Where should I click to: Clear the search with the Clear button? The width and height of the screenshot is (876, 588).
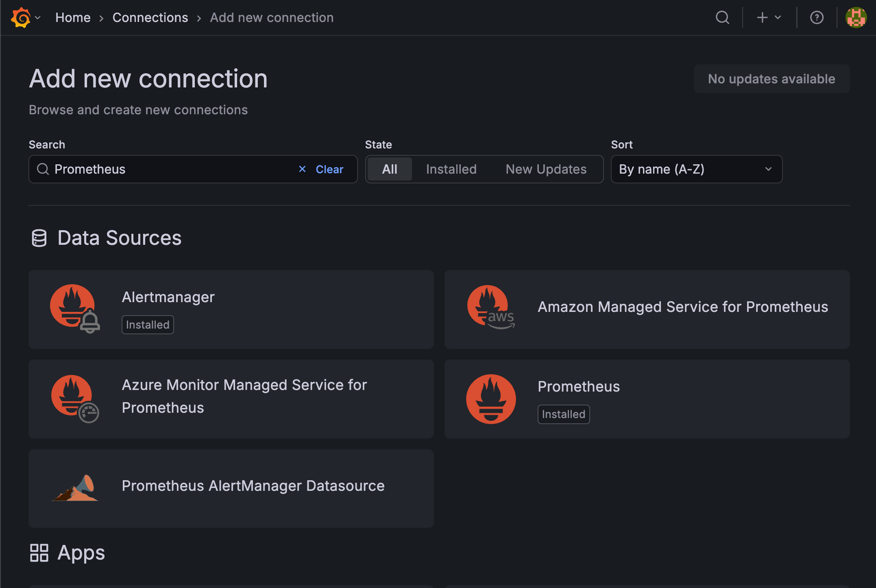click(x=329, y=169)
